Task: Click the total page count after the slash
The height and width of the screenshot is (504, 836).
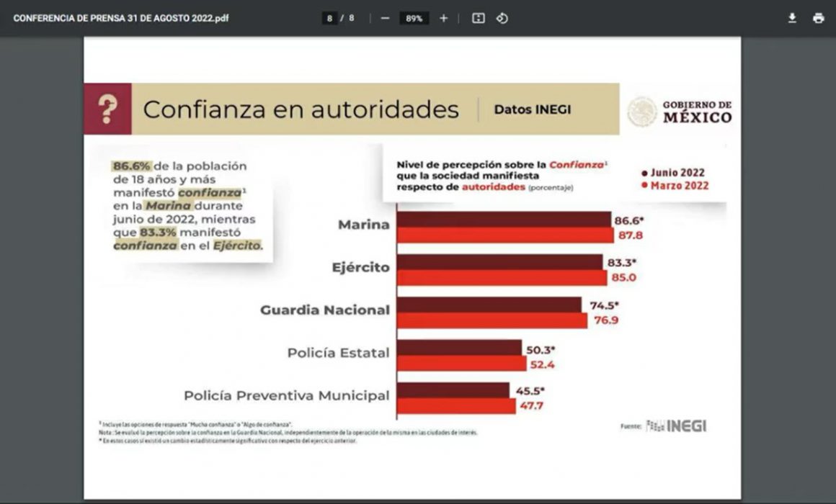Action: [x=352, y=18]
